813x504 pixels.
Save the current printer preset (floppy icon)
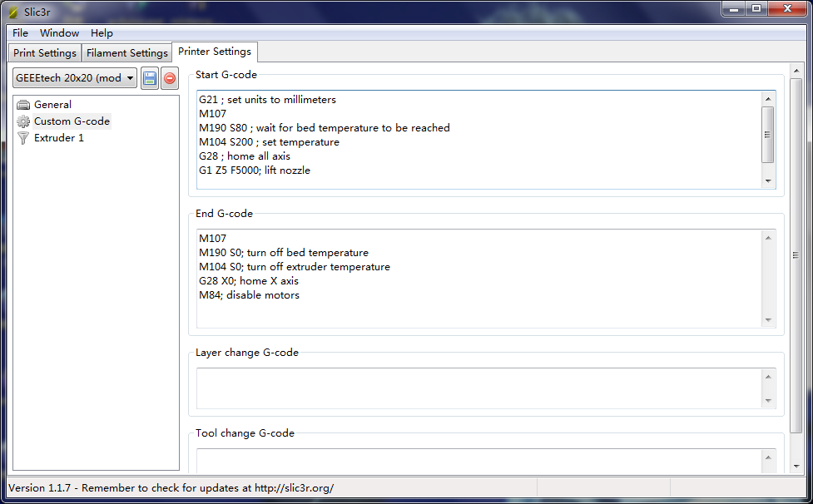pos(150,78)
